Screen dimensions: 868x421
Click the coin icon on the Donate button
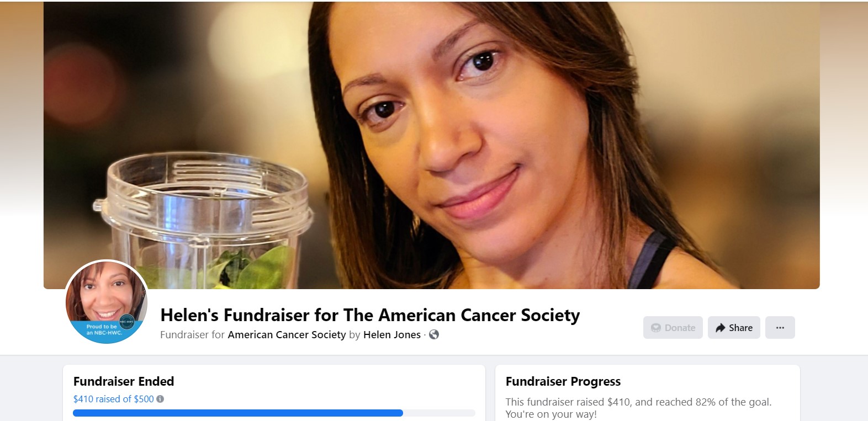tap(656, 328)
